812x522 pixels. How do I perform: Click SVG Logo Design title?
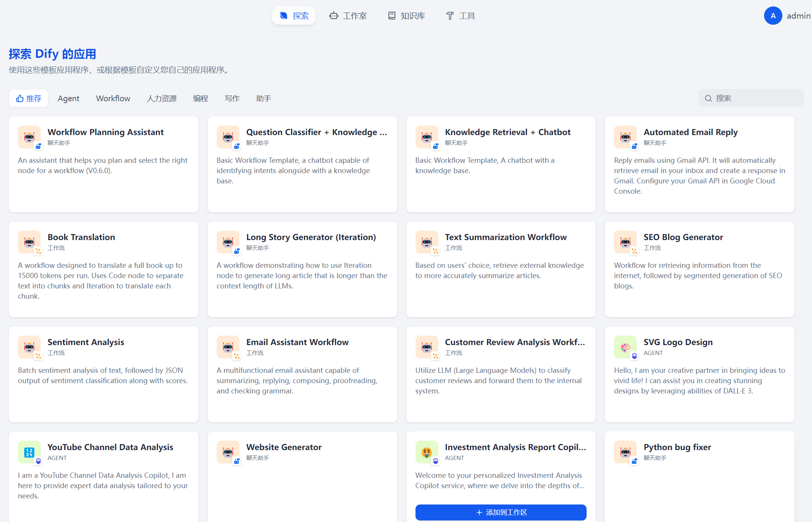[x=678, y=342]
